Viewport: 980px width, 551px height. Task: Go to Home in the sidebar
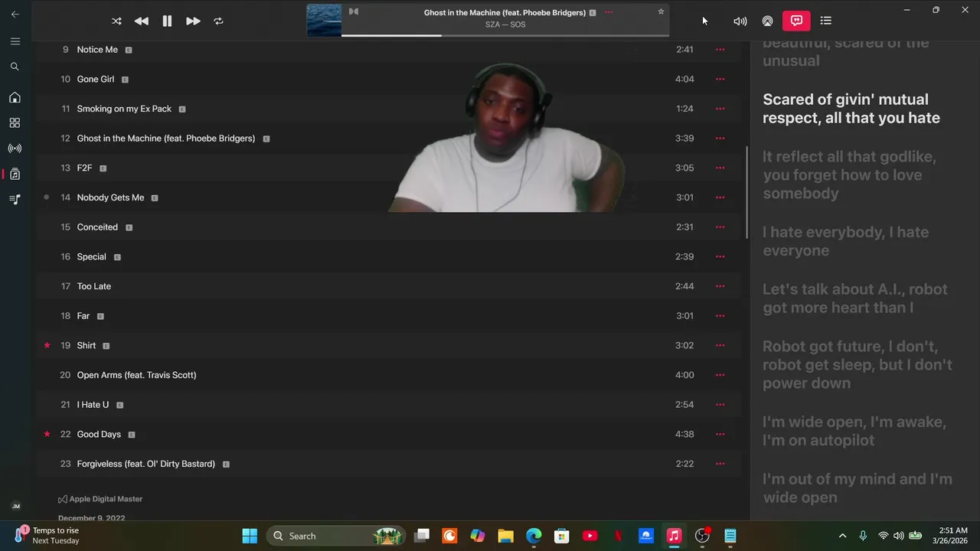15,97
